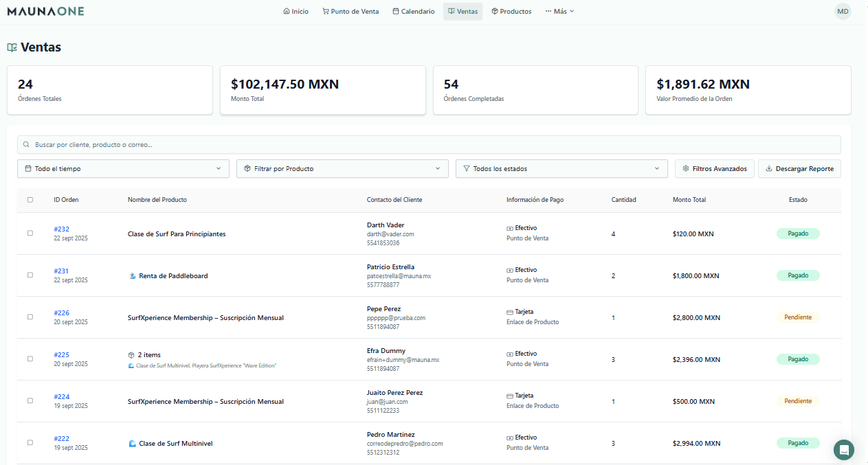Click the Ventas book icon beside page title

point(12,47)
